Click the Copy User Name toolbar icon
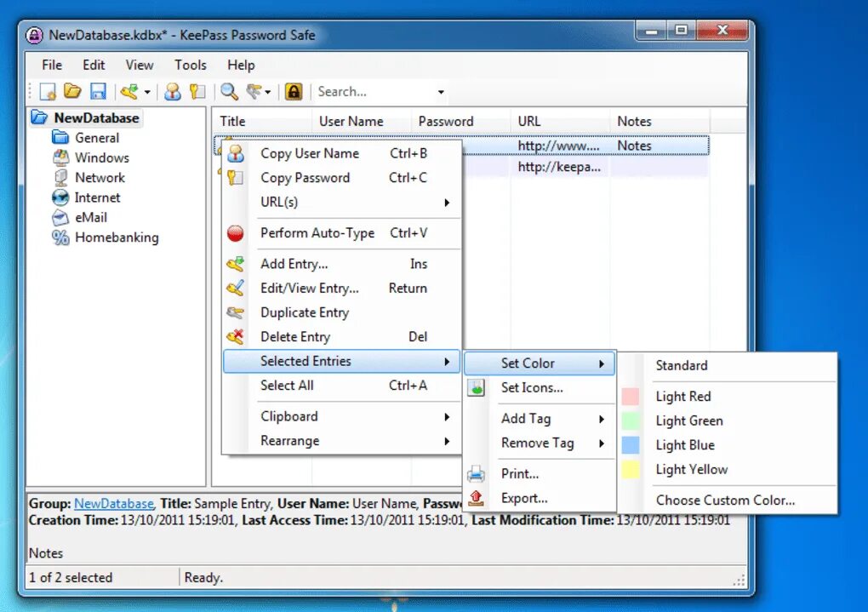The width and height of the screenshot is (868, 612). (x=173, y=91)
